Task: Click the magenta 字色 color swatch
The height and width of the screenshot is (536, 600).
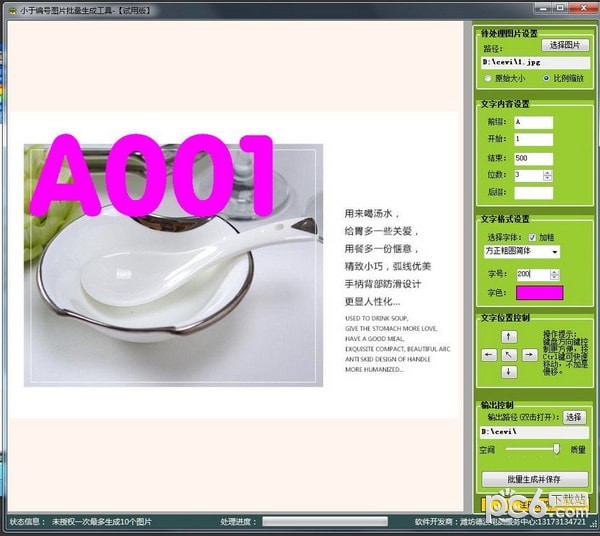Action: coord(539,293)
